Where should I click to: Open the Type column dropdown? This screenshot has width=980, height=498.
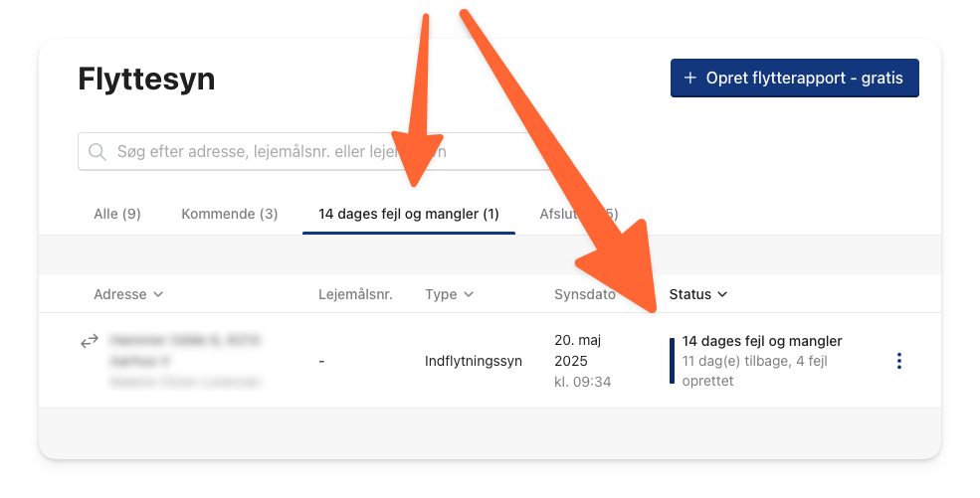[469, 294]
